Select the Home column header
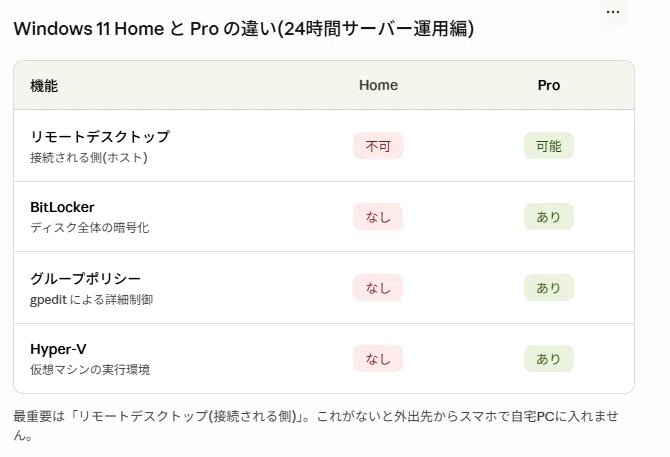Image resolution: width=670 pixels, height=457 pixels. (378, 85)
